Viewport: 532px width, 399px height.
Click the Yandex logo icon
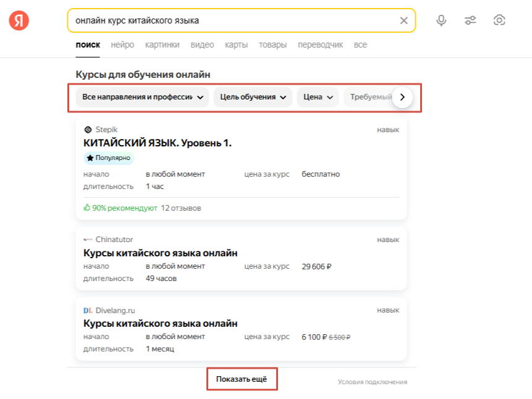(19, 20)
